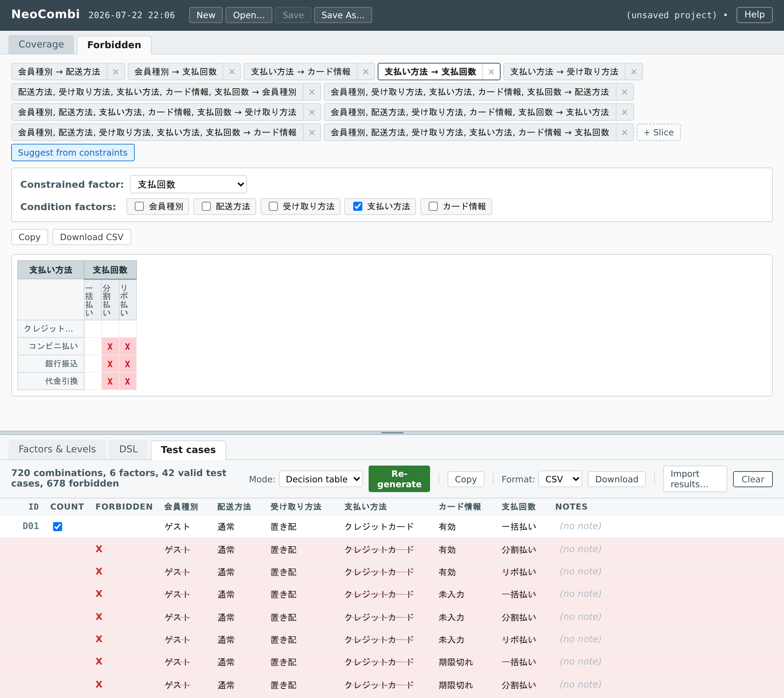This screenshot has height=698, width=784.
Task: Remove the five-factor slice ending in → 受け取り方法
Action: coord(312,112)
